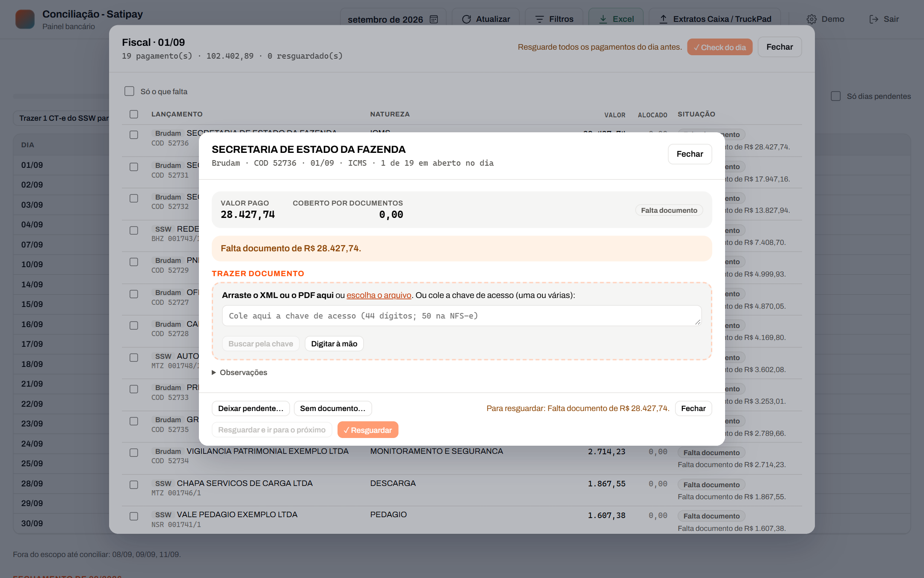Click the Satipay app logo icon
The image size is (924, 578).
click(25, 19)
